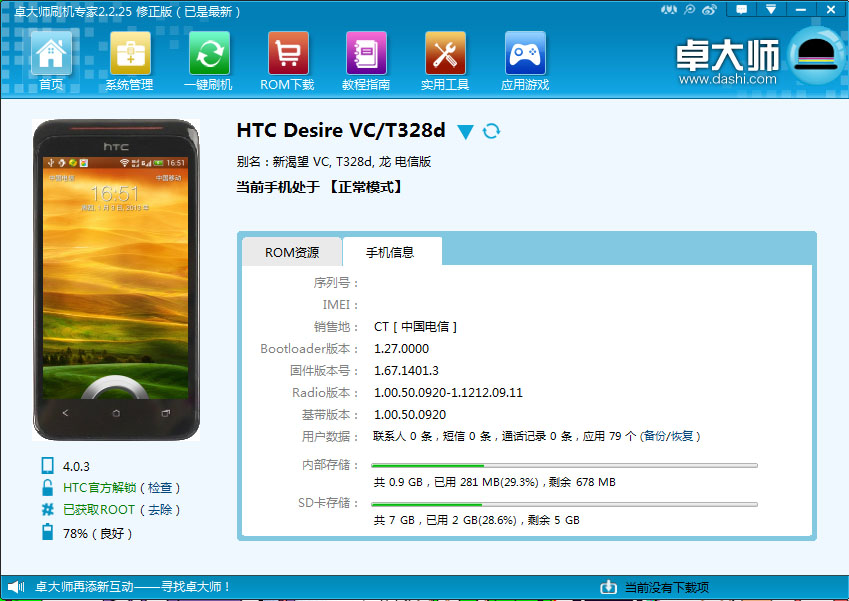The image size is (849, 601).
Task: Click the battery level icon
Action: 48,532
